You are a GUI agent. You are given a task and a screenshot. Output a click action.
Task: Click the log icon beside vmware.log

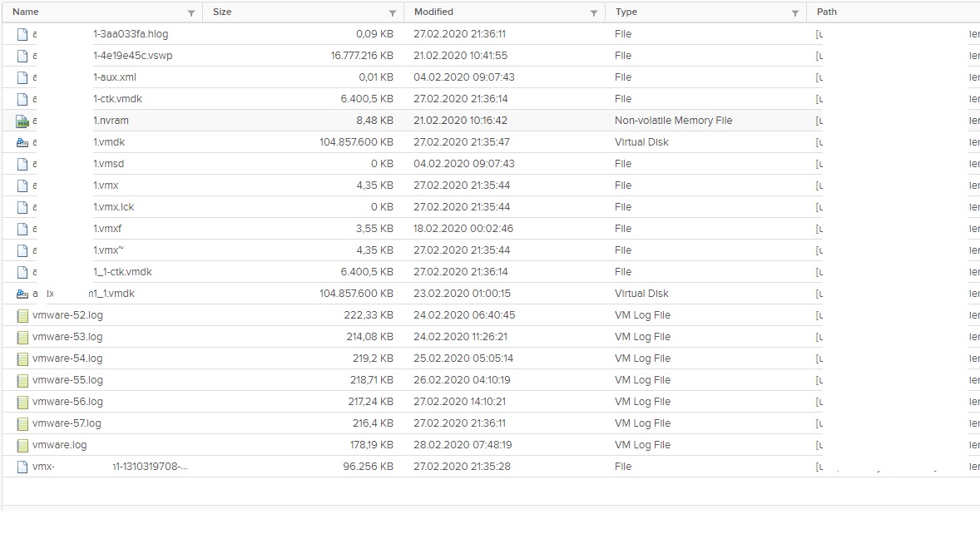(x=22, y=445)
